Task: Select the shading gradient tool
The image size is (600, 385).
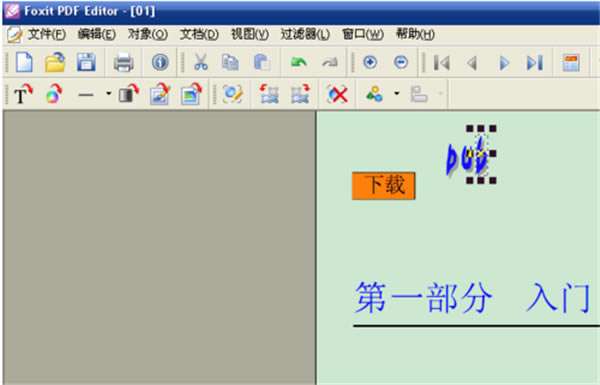Action: tap(128, 94)
